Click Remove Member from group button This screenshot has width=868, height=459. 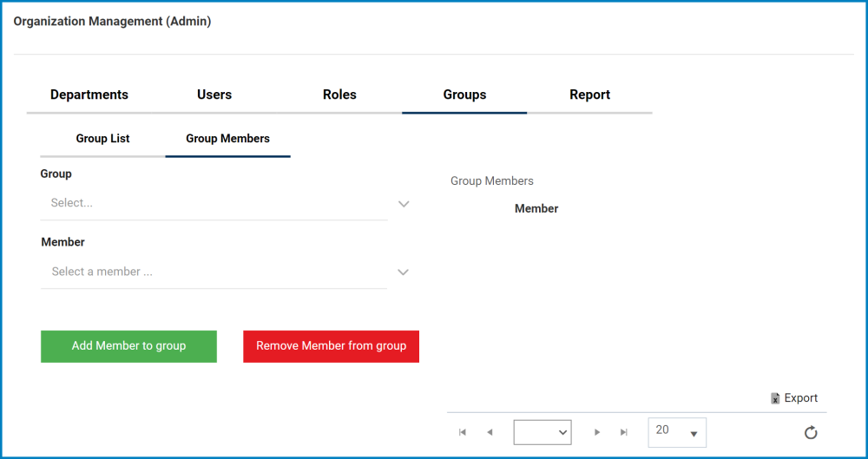[x=331, y=346]
